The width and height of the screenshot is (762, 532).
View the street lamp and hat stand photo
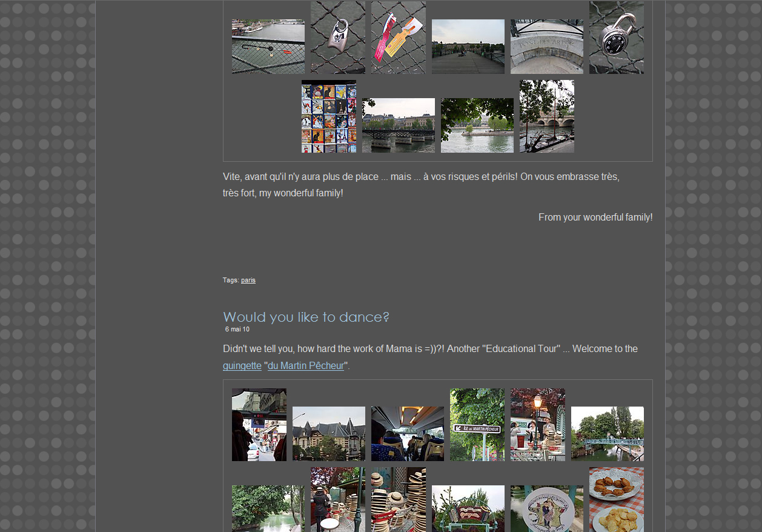pyautogui.click(x=537, y=425)
